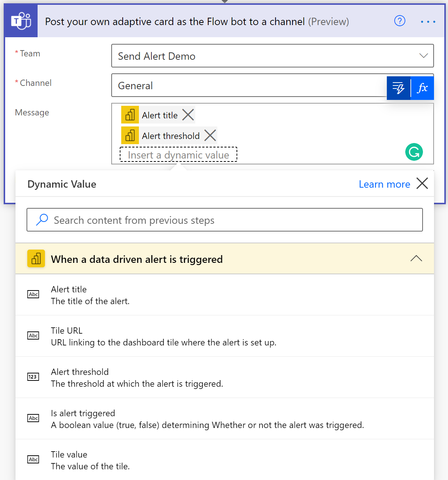Screen dimensions: 448x480
Task: Open the expression editor fx icon
Action: point(423,88)
